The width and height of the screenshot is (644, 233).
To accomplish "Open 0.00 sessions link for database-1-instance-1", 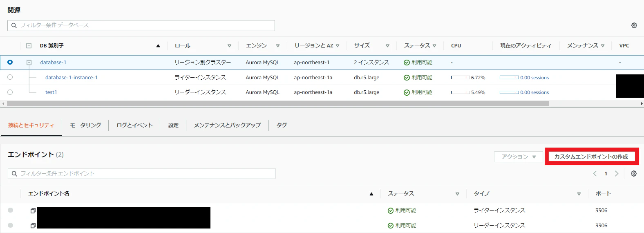I will pos(534,78).
